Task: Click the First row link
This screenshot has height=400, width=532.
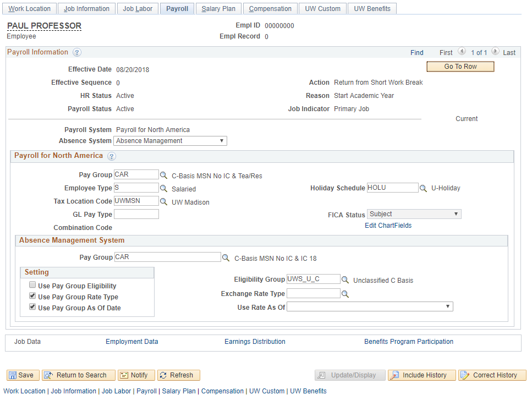Action: click(x=446, y=53)
